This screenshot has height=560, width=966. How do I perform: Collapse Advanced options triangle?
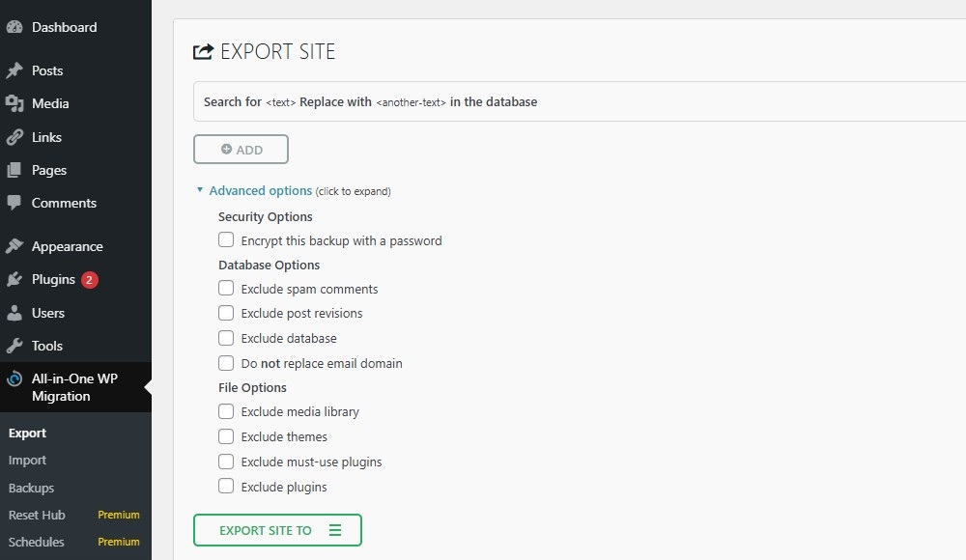click(200, 190)
